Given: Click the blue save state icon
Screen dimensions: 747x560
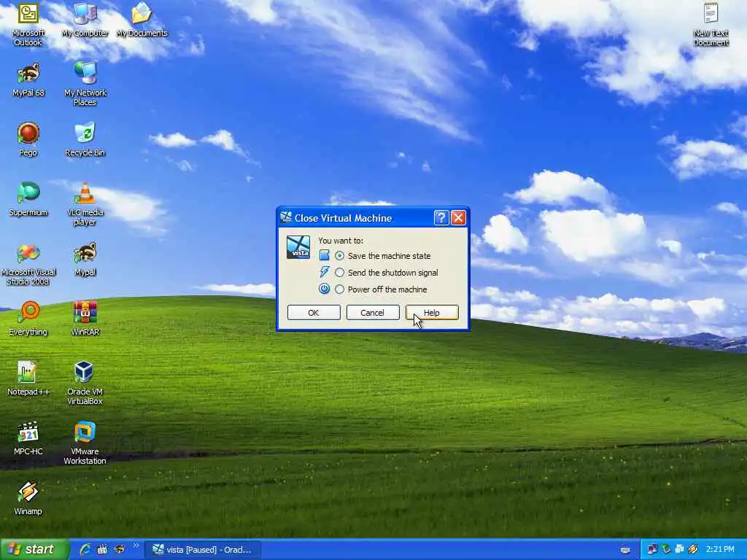Looking at the screenshot, I should point(325,255).
